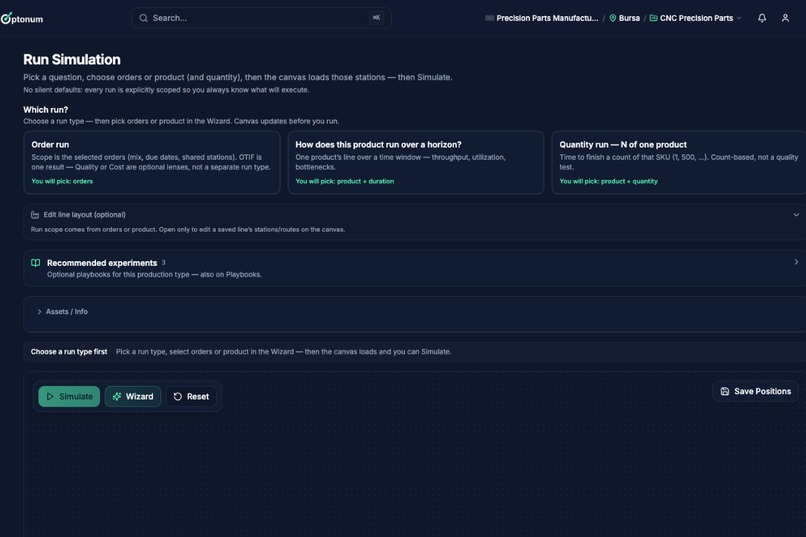The width and height of the screenshot is (806, 537).
Task: Select How does this product run over a horizon card
Action: 415,162
